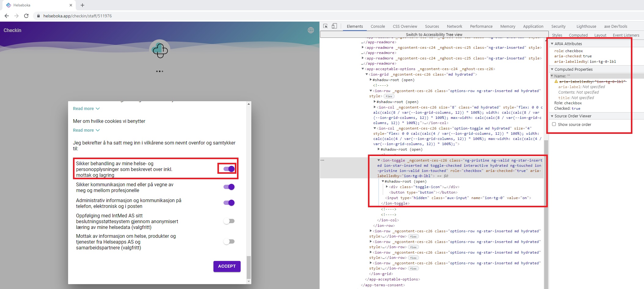Toggle Administrativ informasjon consent switch
This screenshot has height=289, width=644.
coord(229,203)
